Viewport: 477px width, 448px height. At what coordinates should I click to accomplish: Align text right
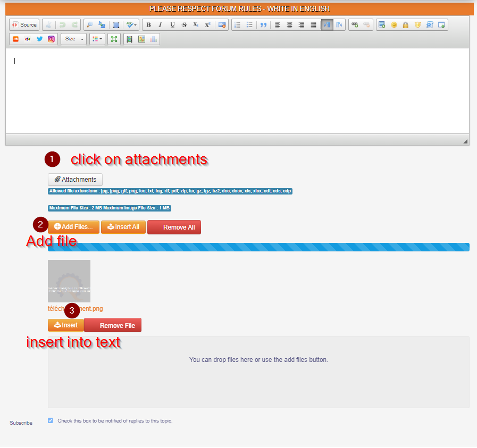302,25
